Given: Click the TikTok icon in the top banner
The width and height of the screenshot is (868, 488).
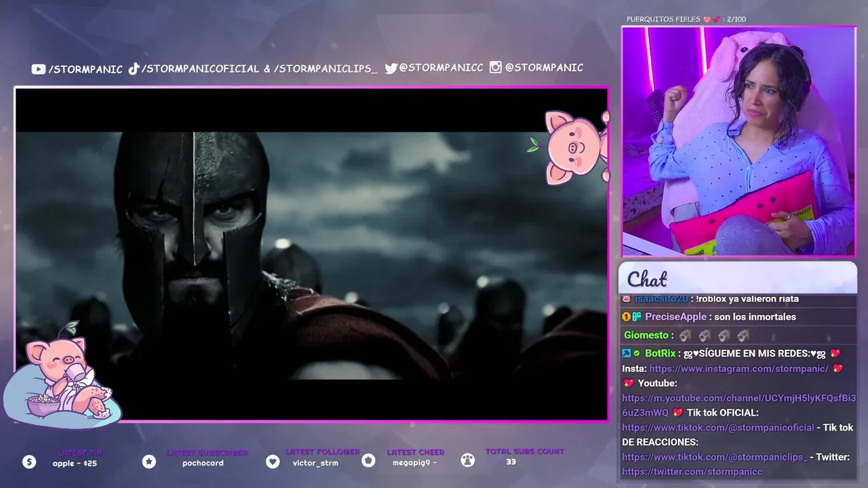Looking at the screenshot, I should pos(134,68).
